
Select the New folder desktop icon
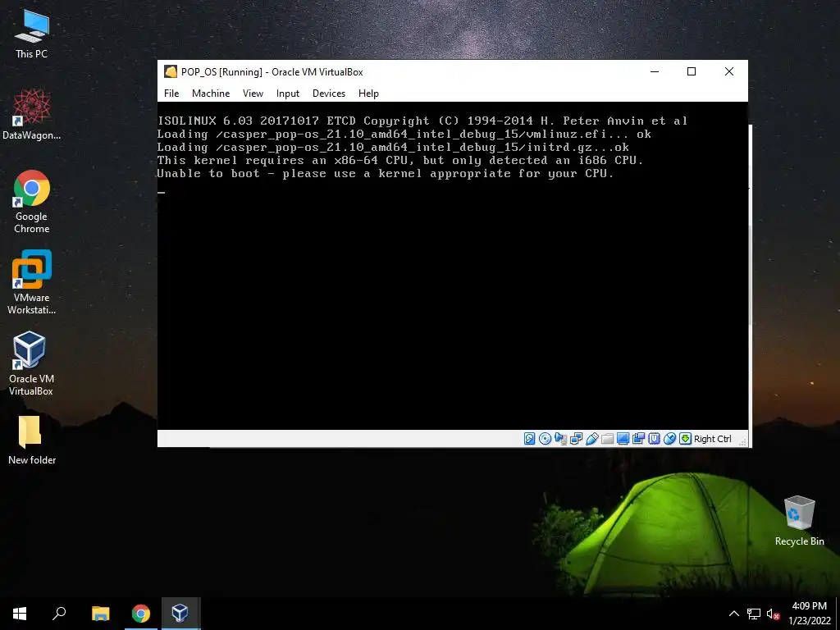coord(32,441)
